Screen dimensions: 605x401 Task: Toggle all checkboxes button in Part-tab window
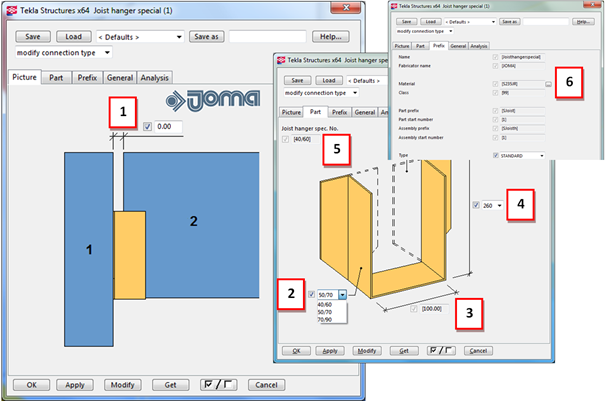click(x=441, y=350)
